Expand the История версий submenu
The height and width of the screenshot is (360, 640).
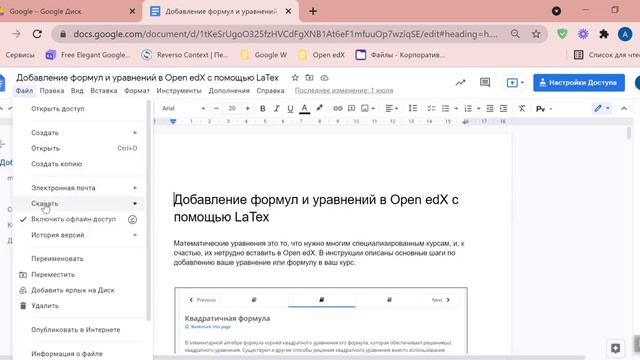pos(80,235)
